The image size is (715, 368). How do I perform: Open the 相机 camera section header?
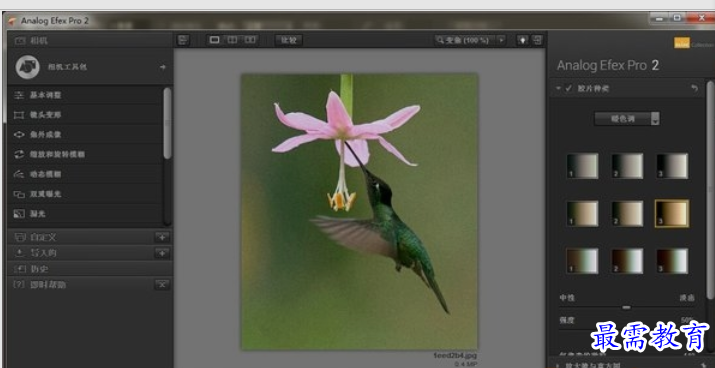coord(90,41)
